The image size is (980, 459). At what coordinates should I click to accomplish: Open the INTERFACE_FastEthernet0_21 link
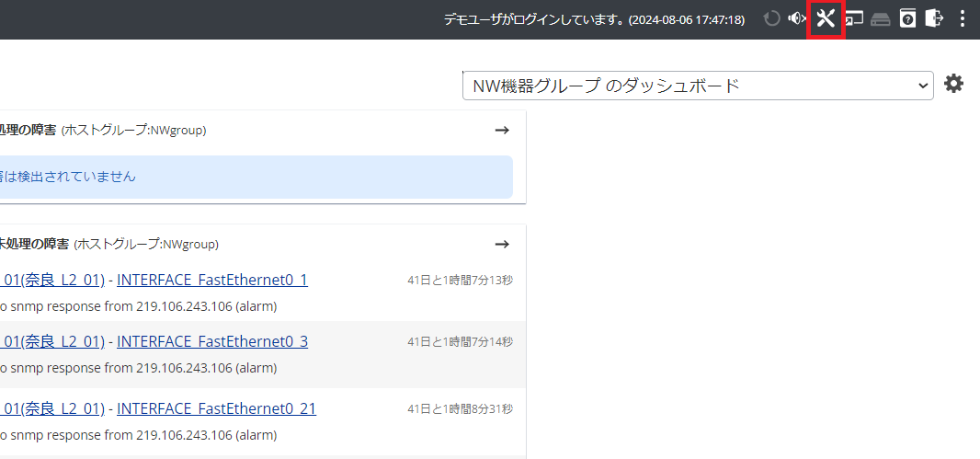click(216, 408)
